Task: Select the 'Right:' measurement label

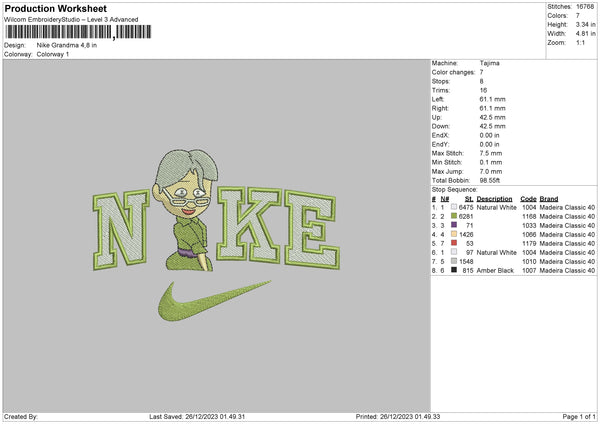Action: click(x=440, y=108)
